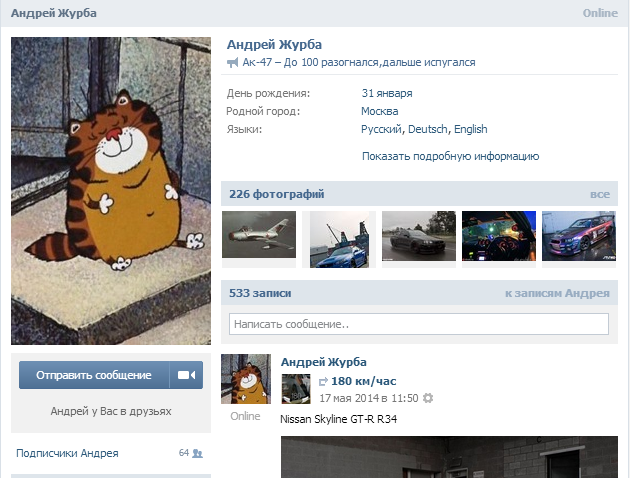Click the English language link

471,129
